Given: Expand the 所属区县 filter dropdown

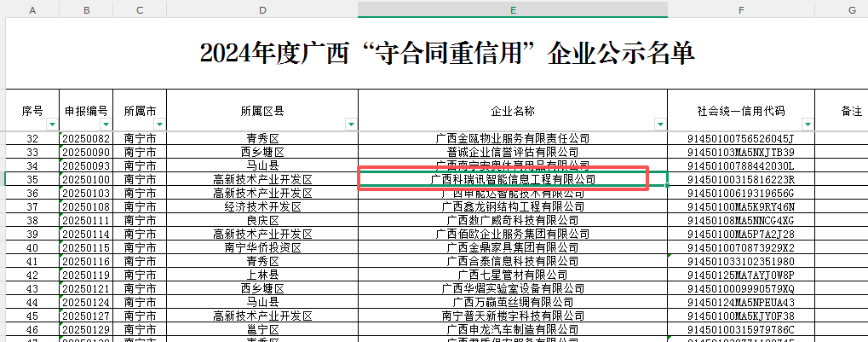Looking at the screenshot, I should [351, 125].
